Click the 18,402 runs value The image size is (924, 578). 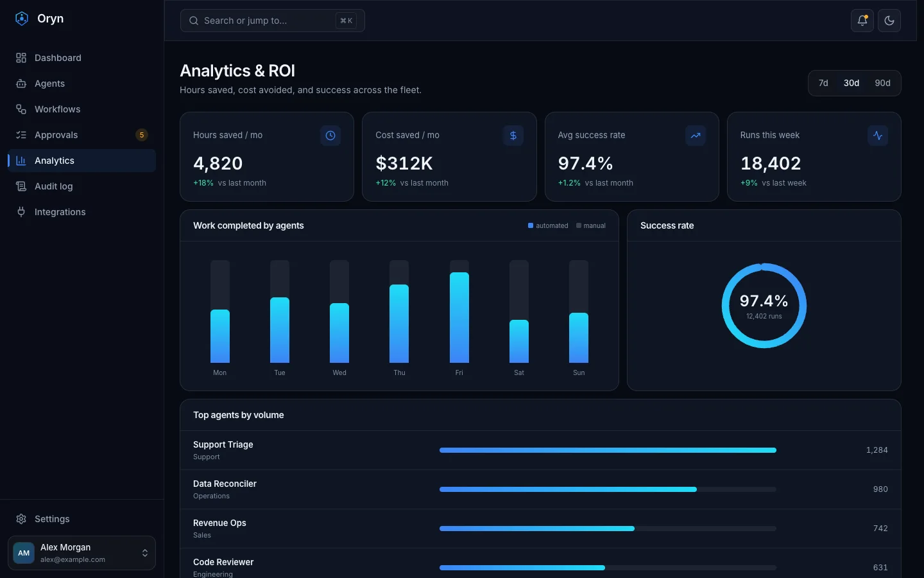[x=771, y=164]
